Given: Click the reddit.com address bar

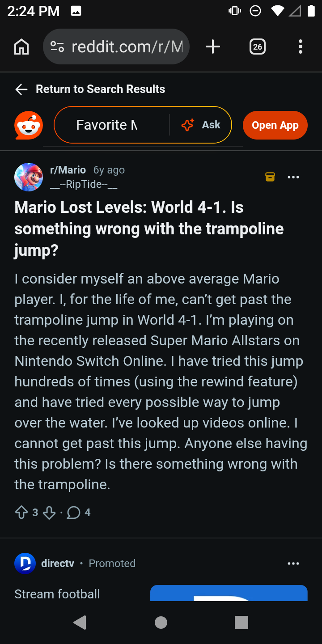Looking at the screenshot, I should tap(116, 47).
